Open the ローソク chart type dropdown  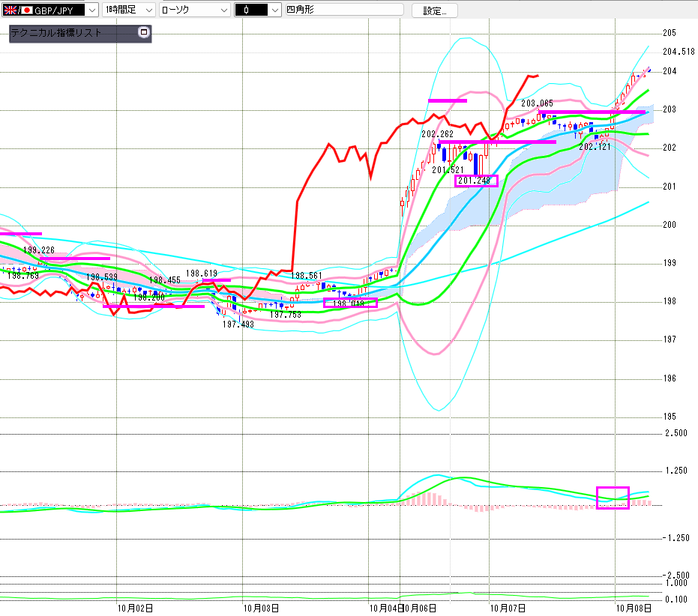[223, 10]
